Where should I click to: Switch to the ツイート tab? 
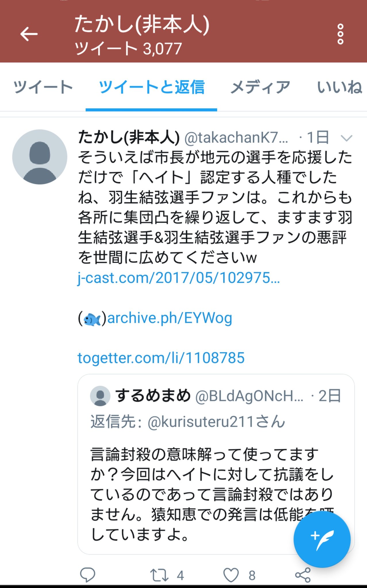[43, 87]
